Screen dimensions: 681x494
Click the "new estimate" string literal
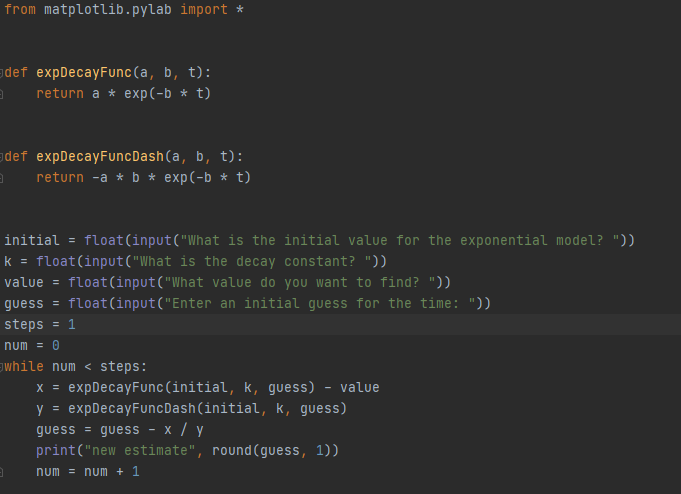[x=139, y=451]
